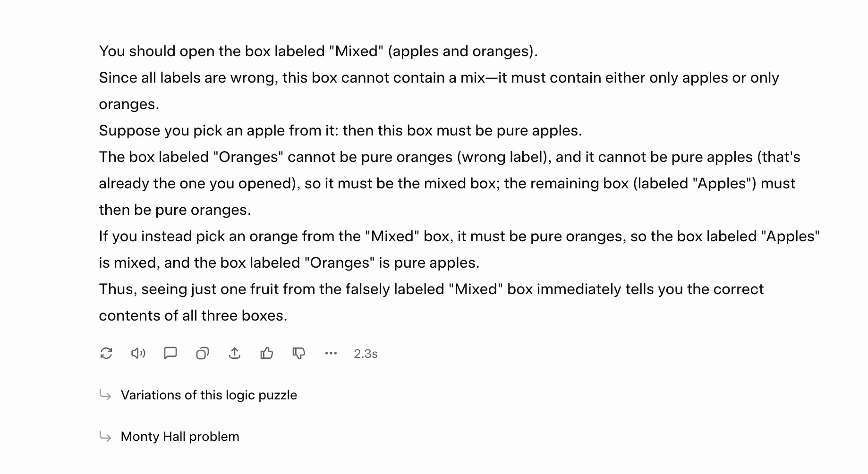Screen dimensions: 868x474
Task: Click the line starting "Suppose you pick"
Action: pos(340,130)
